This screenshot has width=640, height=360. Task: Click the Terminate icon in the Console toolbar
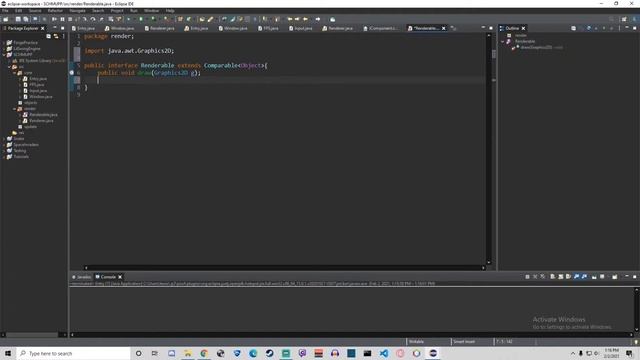[527, 277]
